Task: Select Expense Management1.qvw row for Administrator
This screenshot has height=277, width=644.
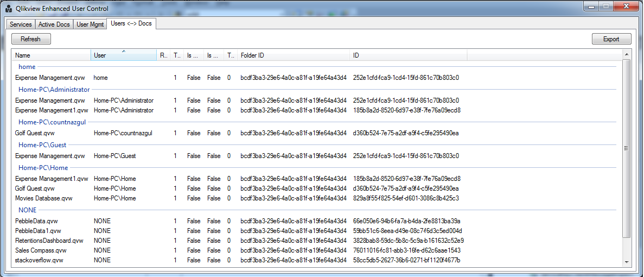Action: pyautogui.click(x=240, y=110)
